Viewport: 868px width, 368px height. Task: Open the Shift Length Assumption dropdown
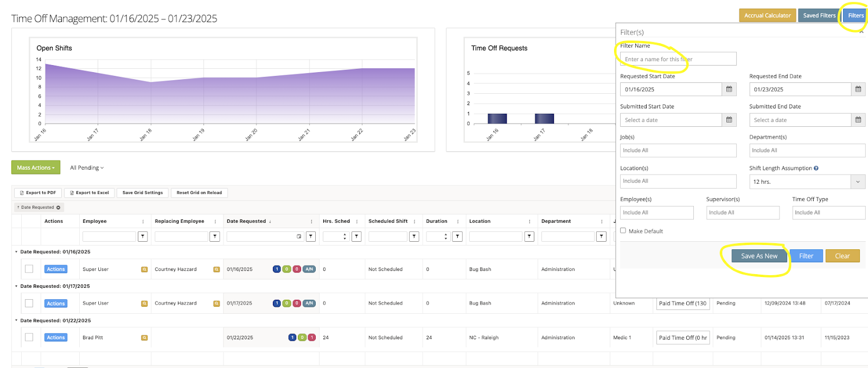pos(858,182)
